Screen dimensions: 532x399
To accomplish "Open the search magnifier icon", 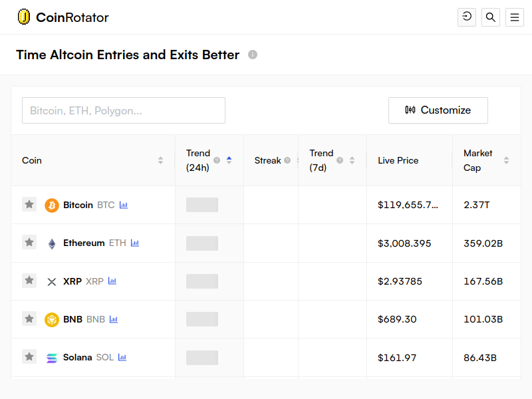I will pos(490,17).
